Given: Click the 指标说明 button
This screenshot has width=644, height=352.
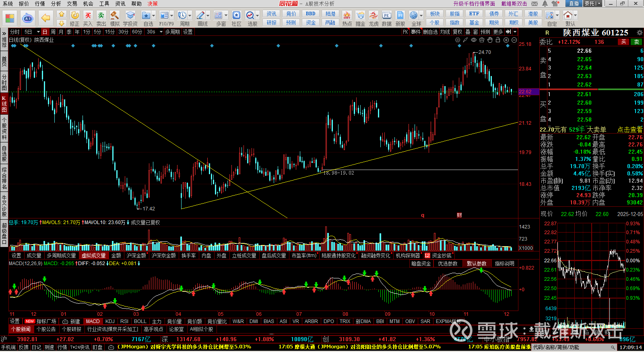Looking at the screenshot, I should (x=505, y=263).
